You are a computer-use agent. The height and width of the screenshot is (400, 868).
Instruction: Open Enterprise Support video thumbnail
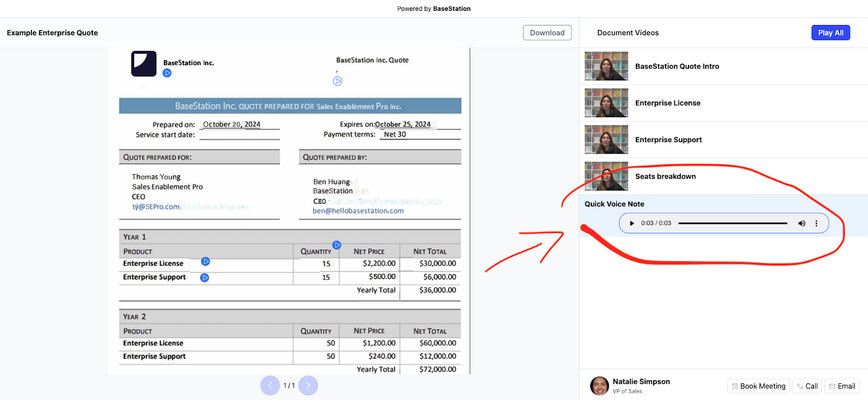point(607,139)
